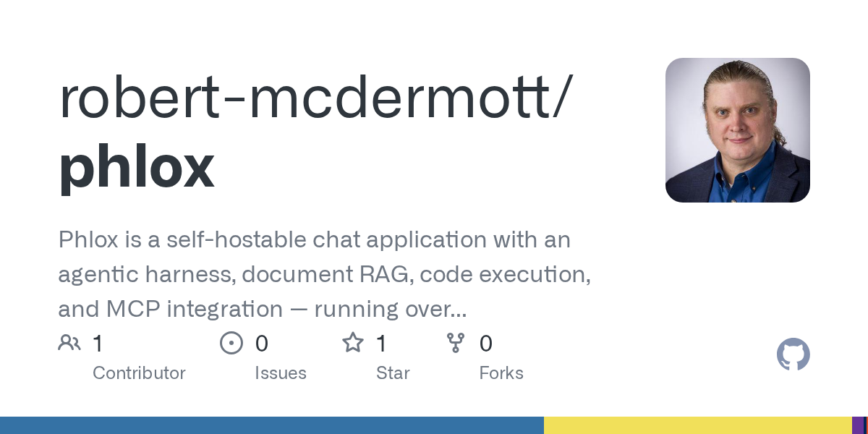Image resolution: width=868 pixels, height=434 pixels.
Task: Click the Star label text
Action: (x=393, y=373)
